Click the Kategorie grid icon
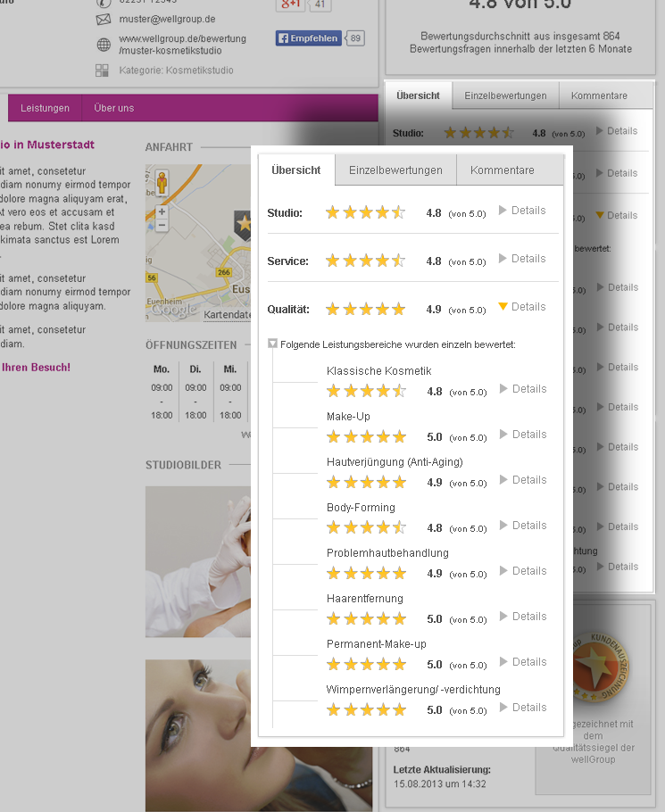Image resolution: width=665 pixels, height=812 pixels. point(103,70)
